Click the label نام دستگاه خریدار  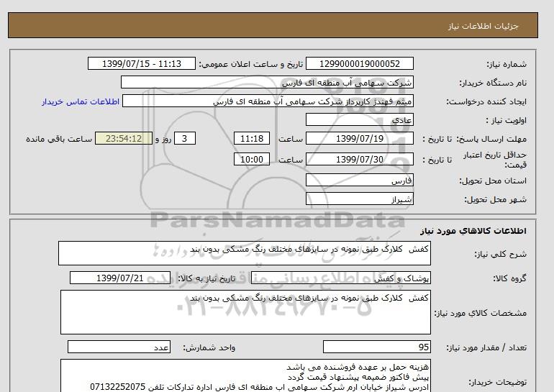(x=493, y=83)
